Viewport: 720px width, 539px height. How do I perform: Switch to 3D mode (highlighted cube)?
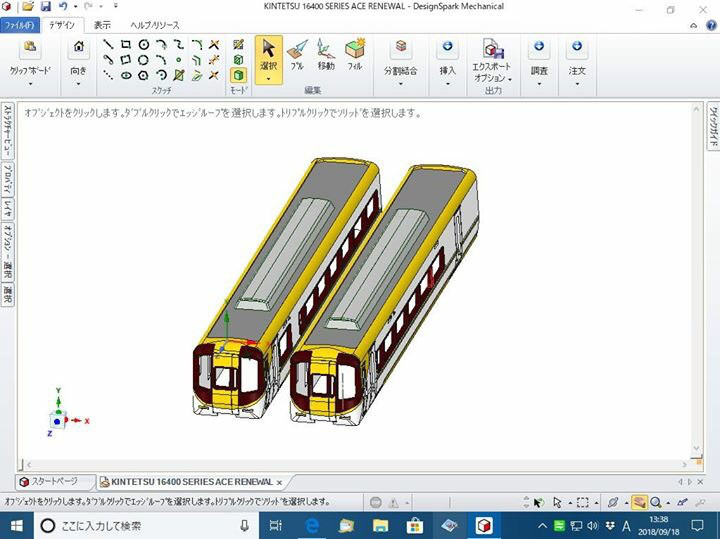[x=238, y=75]
